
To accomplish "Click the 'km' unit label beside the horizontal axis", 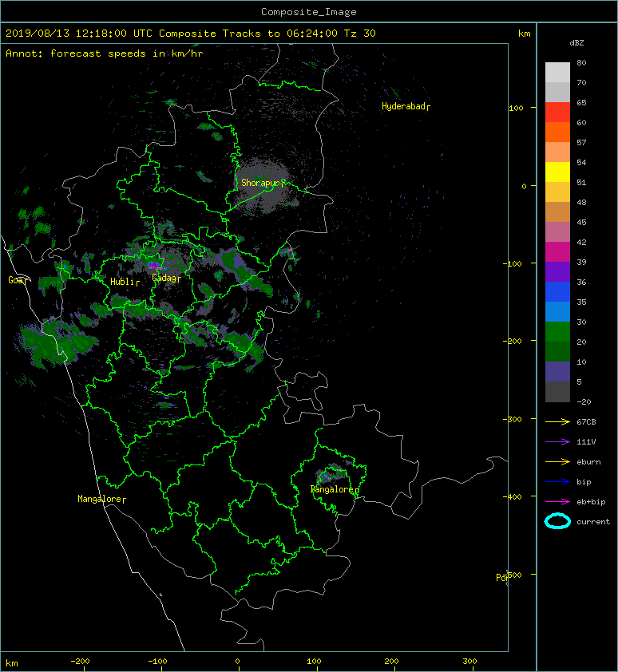I will pos(12,663).
